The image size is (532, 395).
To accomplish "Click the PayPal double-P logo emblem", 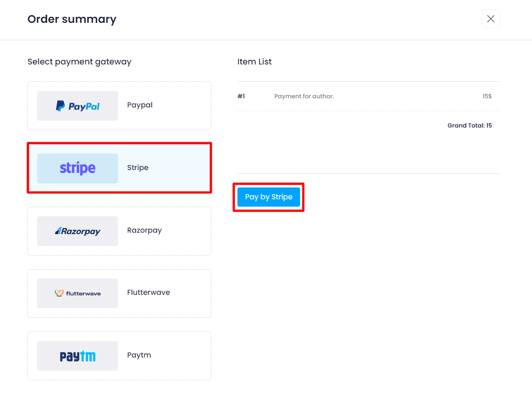I will coord(60,106).
